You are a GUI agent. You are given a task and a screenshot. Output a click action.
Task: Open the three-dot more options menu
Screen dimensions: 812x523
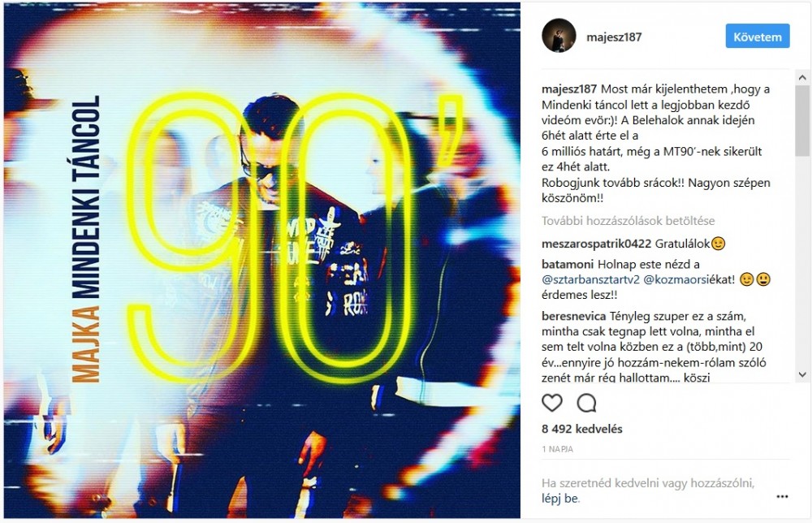pos(782,496)
